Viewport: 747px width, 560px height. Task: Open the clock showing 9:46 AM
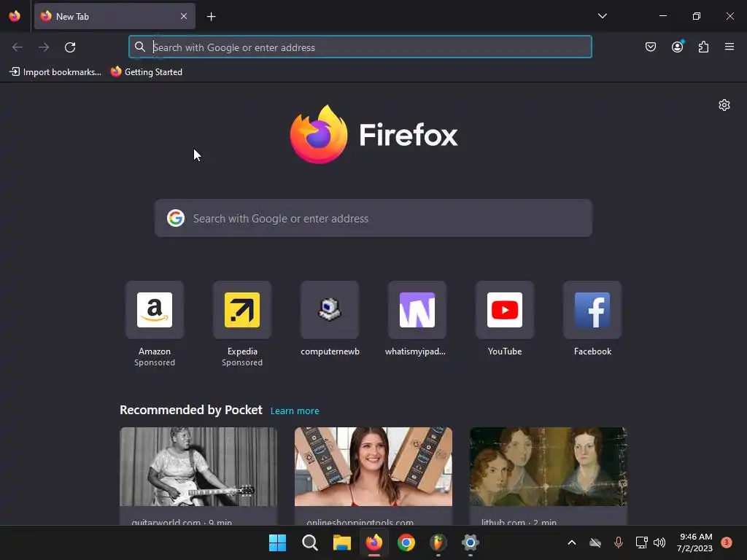[x=695, y=542]
